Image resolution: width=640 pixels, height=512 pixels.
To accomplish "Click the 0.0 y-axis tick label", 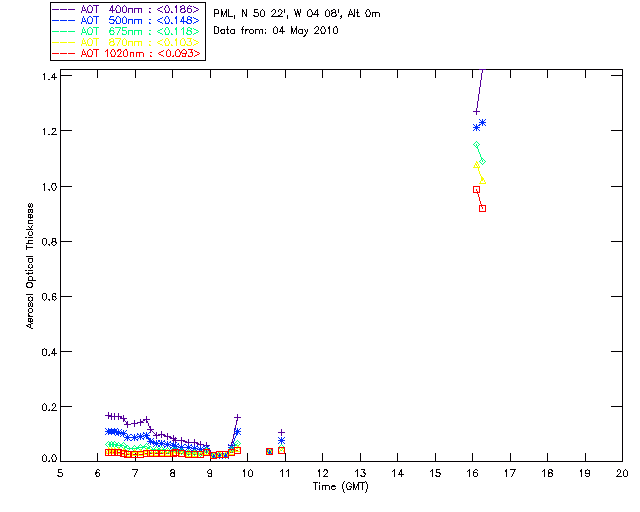I will [x=49, y=459].
